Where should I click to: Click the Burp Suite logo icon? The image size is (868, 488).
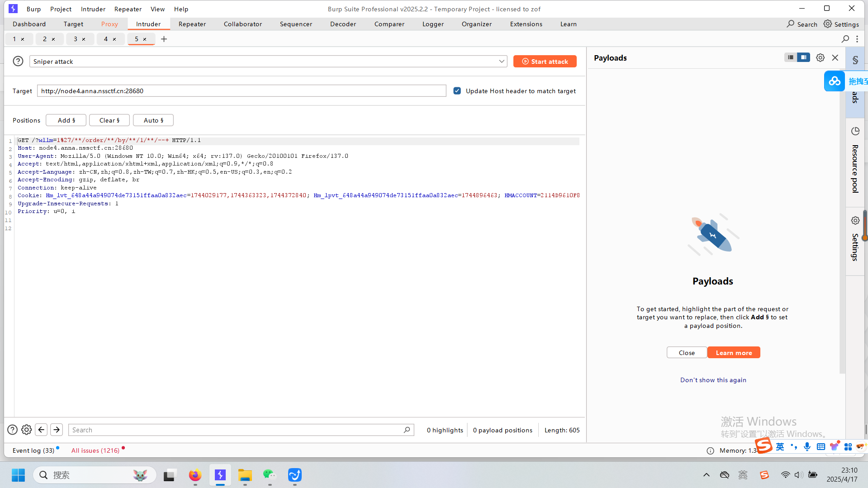tap(13, 9)
